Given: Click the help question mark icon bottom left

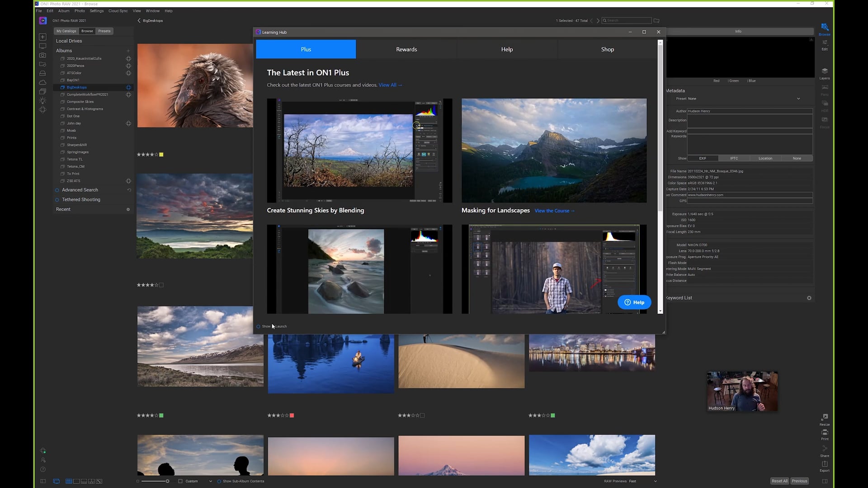Looking at the screenshot, I should [x=43, y=469].
